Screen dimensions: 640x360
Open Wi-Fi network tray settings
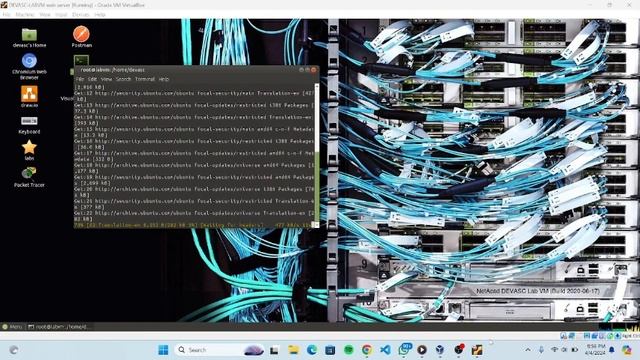(x=554, y=350)
